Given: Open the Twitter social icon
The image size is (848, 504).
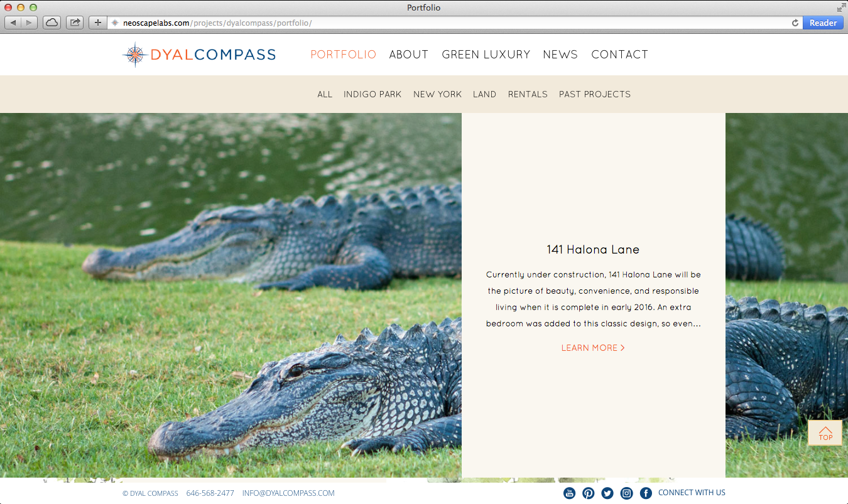Looking at the screenshot, I should click(x=607, y=493).
